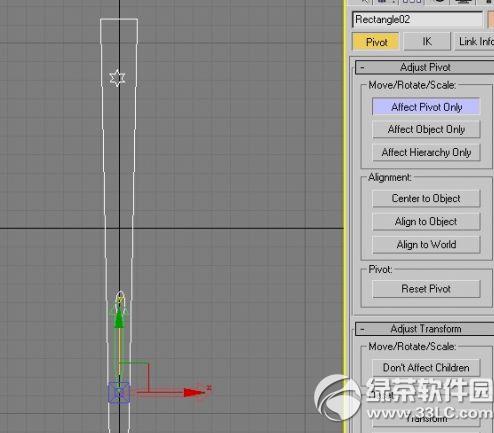Open the object color swatch beside the name
The image size is (494, 433).
490,20
